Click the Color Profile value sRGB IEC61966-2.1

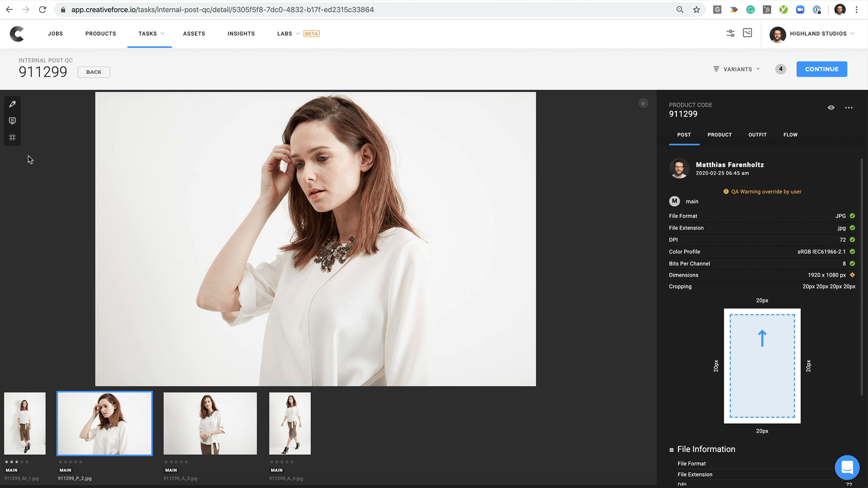(821, 252)
